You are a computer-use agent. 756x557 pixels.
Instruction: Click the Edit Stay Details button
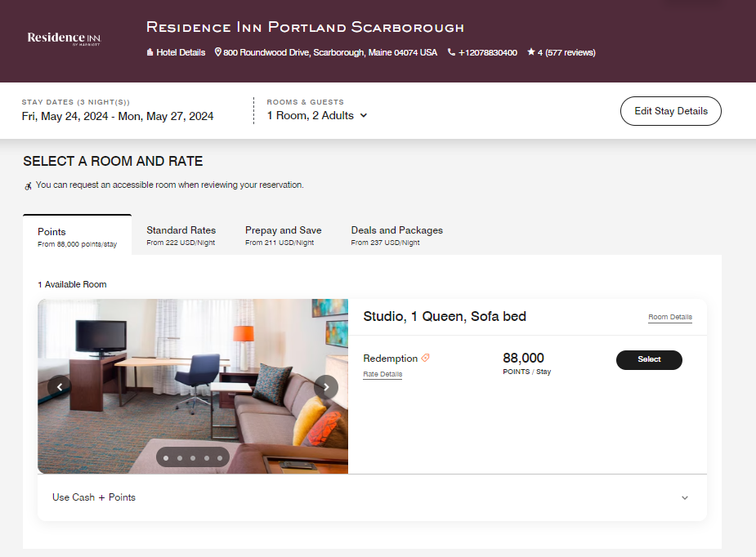click(x=670, y=111)
